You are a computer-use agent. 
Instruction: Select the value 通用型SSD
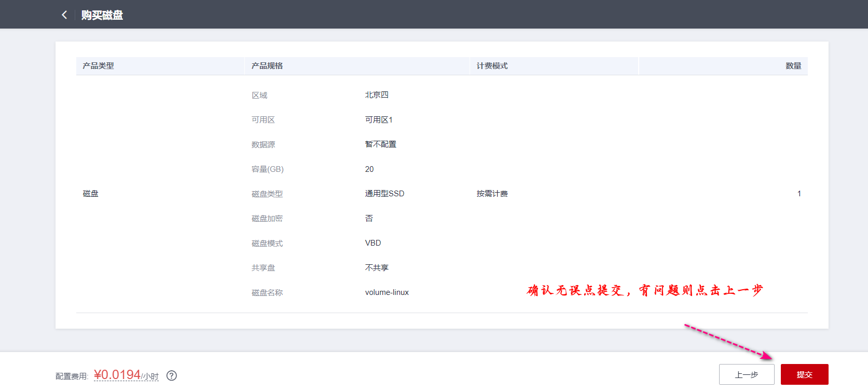click(384, 194)
